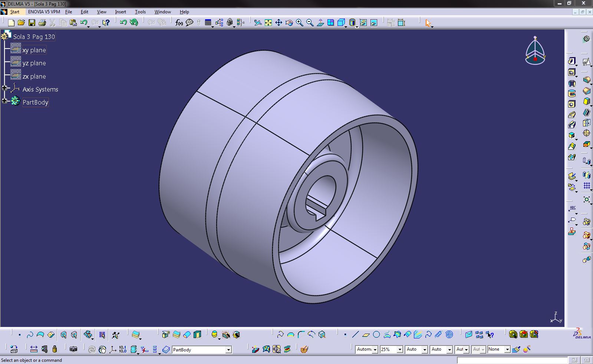The height and width of the screenshot is (364, 593).
Task: Select the yz plane in tree
Action: (34, 63)
